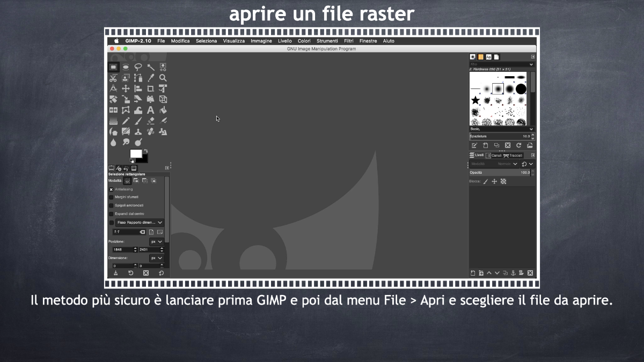
Task: Open the Posizione px unit dropdown
Action: [156, 242]
